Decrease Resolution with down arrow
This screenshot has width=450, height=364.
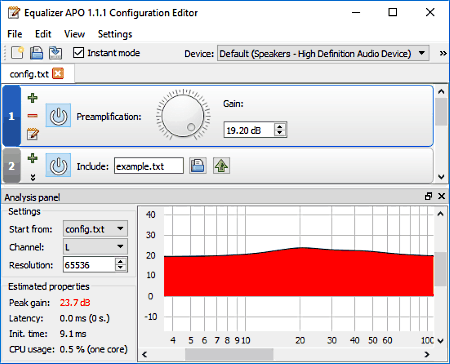(121, 268)
